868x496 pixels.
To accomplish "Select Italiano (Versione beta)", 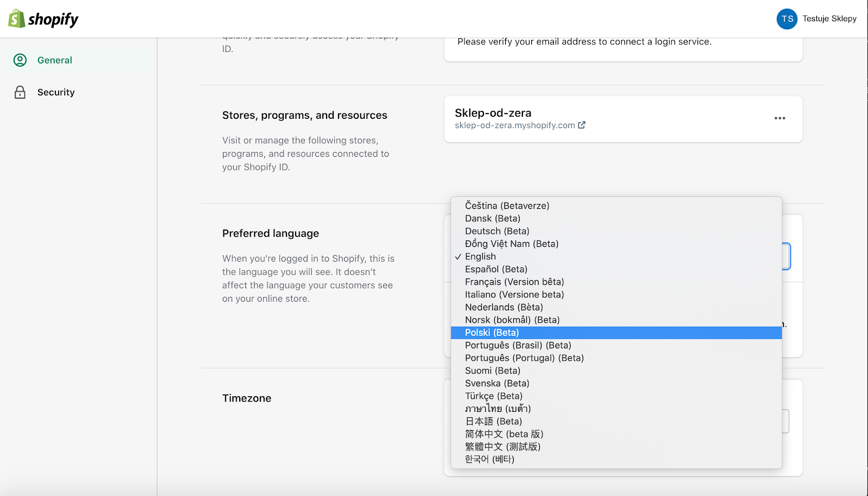I will [616, 295].
